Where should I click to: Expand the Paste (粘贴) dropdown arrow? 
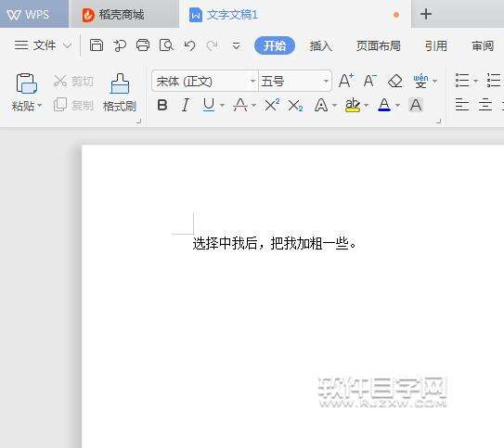point(40,106)
